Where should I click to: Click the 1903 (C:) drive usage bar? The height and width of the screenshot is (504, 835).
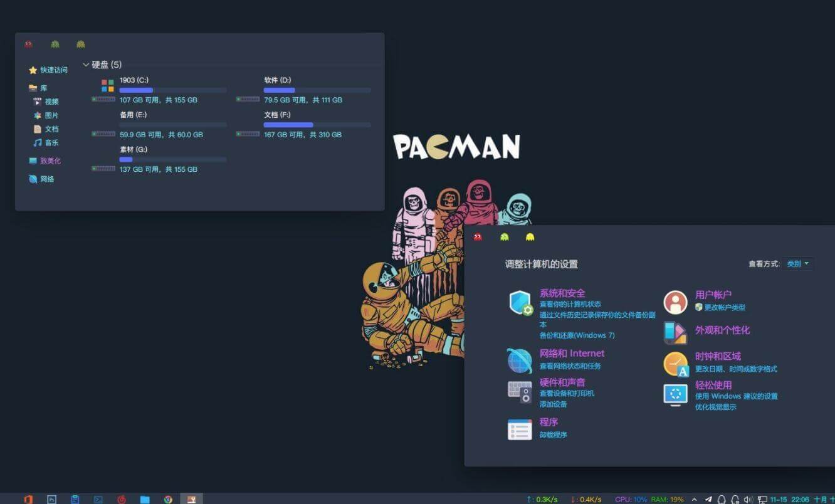click(172, 90)
